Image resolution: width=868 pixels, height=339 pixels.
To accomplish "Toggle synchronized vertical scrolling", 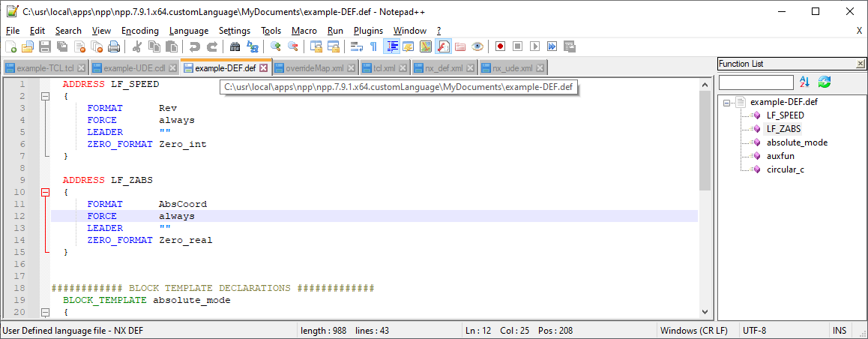I will 316,46.
